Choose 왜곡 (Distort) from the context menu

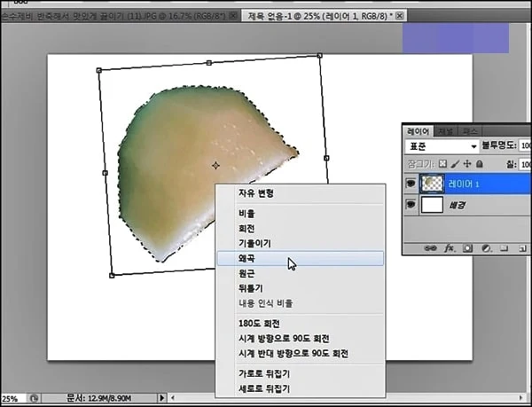(301, 258)
